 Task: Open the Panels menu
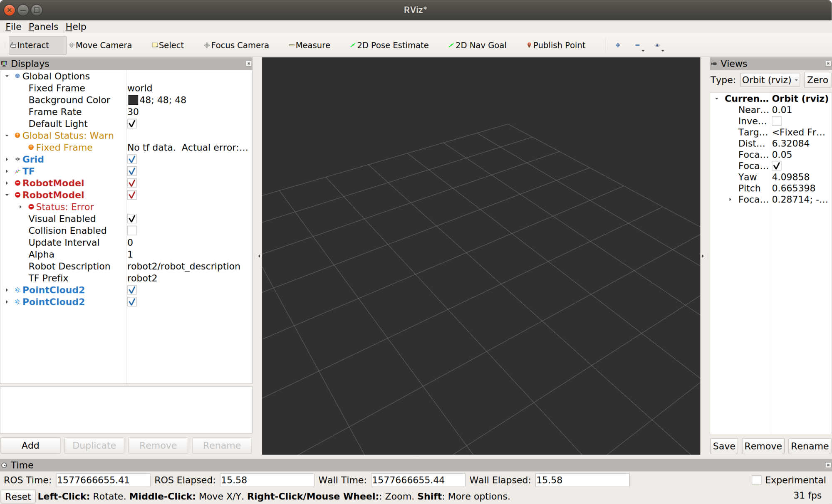point(43,27)
